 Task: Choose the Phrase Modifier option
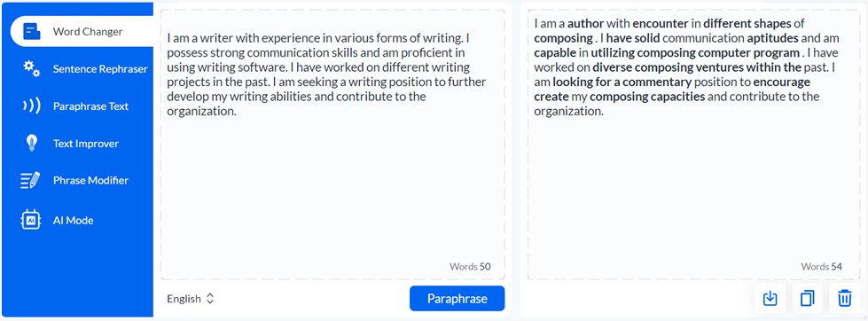(90, 180)
